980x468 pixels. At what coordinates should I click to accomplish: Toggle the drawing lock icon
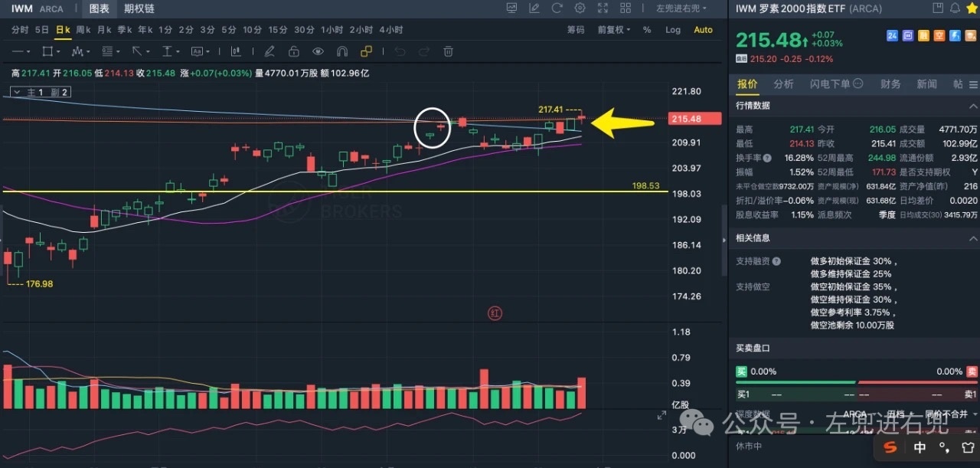tap(293, 51)
